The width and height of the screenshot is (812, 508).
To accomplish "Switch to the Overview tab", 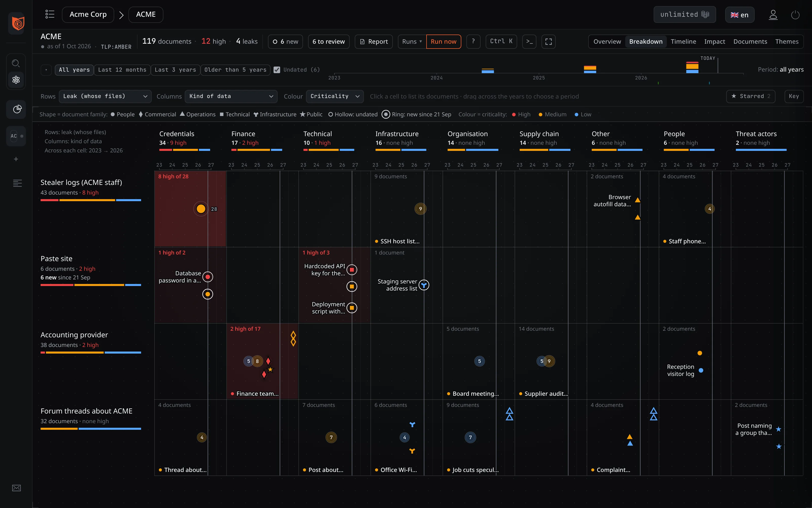I will 607,42.
